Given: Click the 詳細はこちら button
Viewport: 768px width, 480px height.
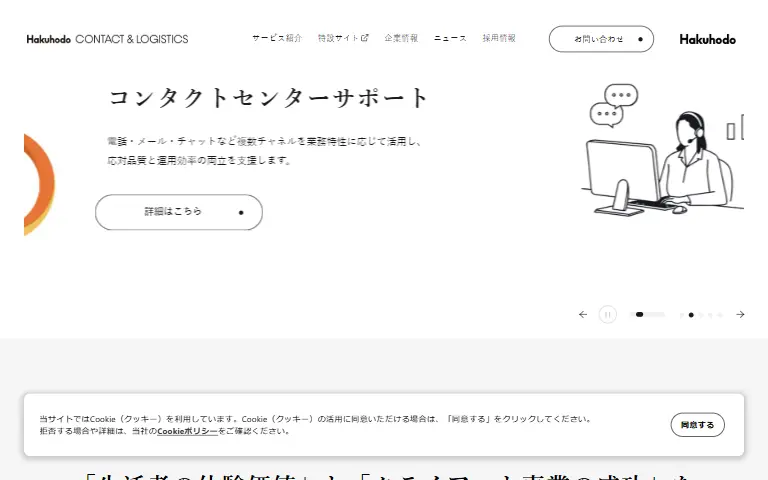Looking at the screenshot, I should 179,212.
